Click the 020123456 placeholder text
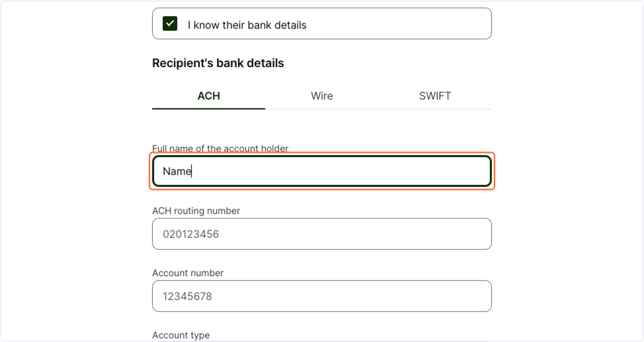 tap(191, 234)
